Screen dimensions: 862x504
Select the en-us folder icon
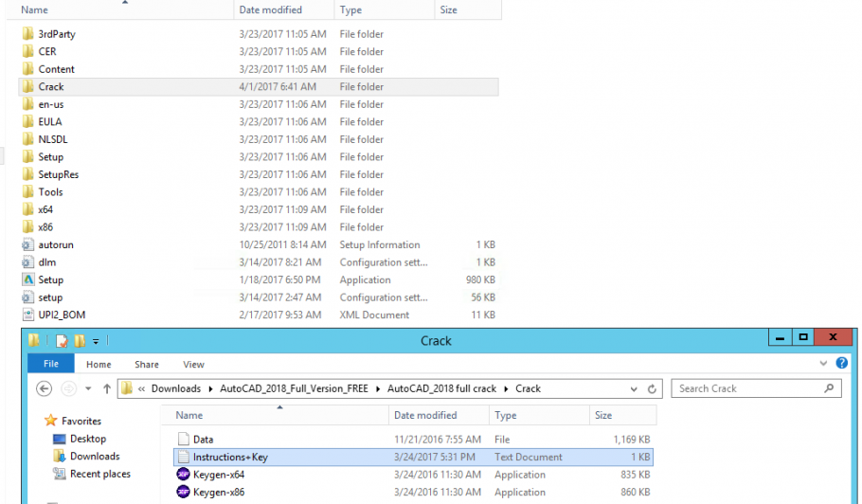(28, 104)
